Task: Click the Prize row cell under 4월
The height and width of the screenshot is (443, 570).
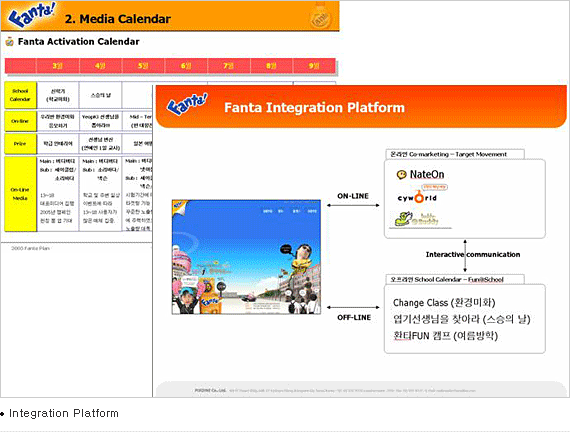Action: [x=100, y=144]
